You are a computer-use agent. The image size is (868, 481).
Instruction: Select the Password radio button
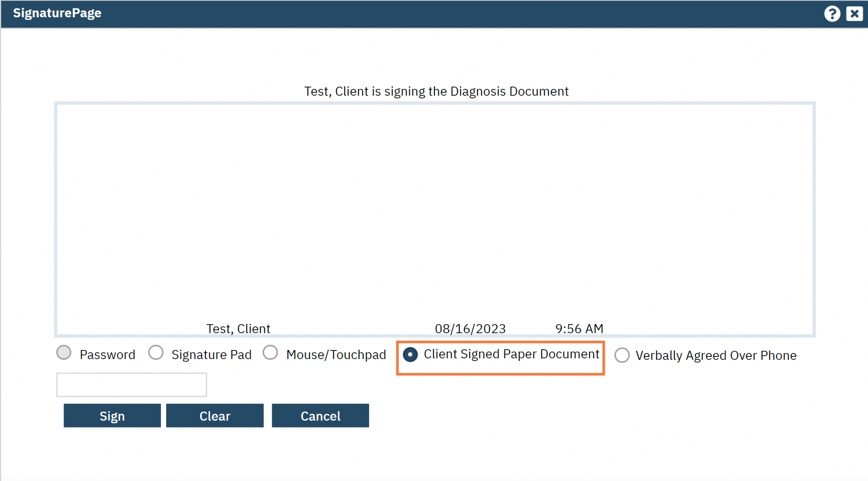tap(64, 352)
